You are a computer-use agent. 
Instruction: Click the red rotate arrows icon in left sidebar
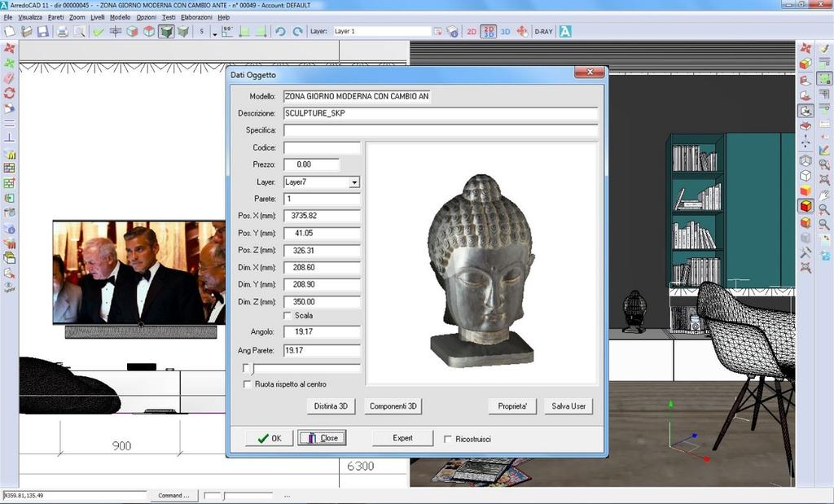tap(9, 93)
